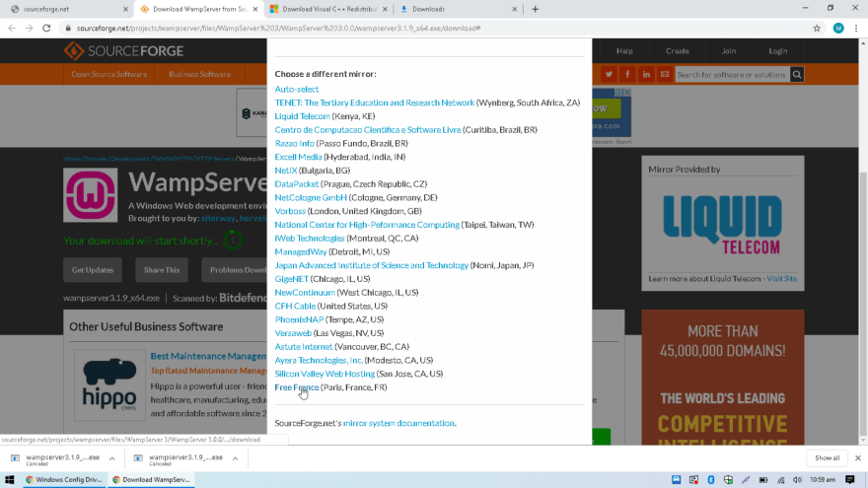The image size is (868, 488).
Task: Click the email envelope icon
Action: pos(665,74)
